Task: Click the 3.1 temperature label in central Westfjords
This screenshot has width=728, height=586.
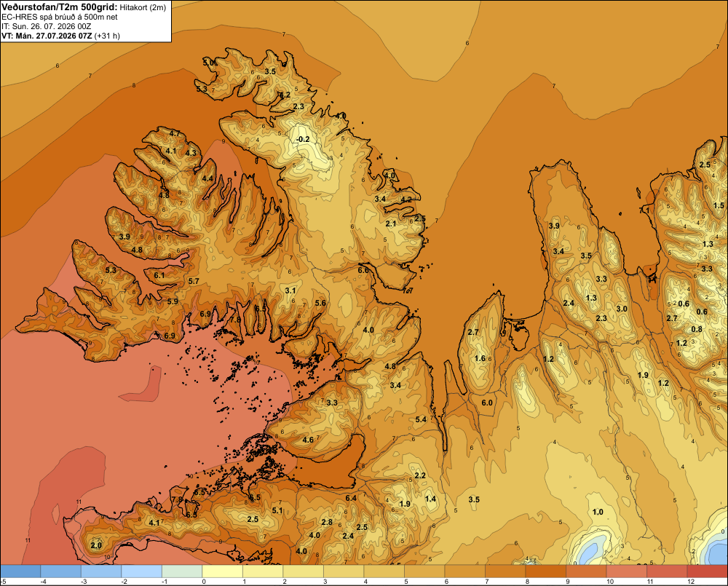Action: coord(290,290)
